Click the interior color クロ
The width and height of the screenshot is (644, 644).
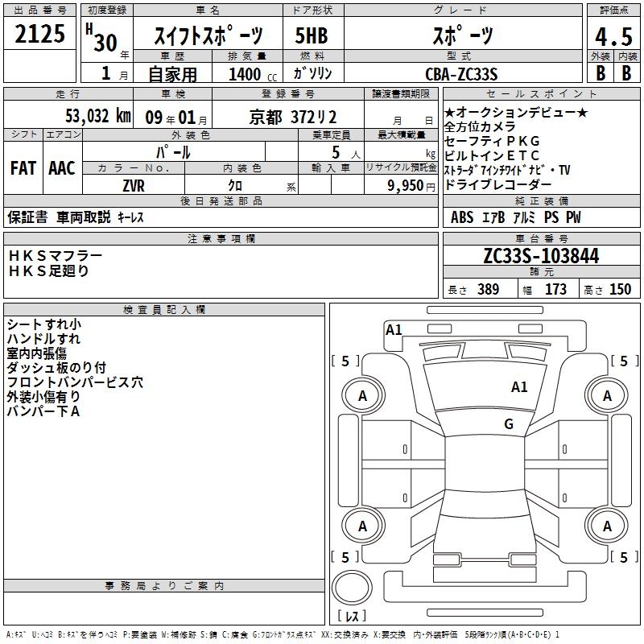coord(235,185)
